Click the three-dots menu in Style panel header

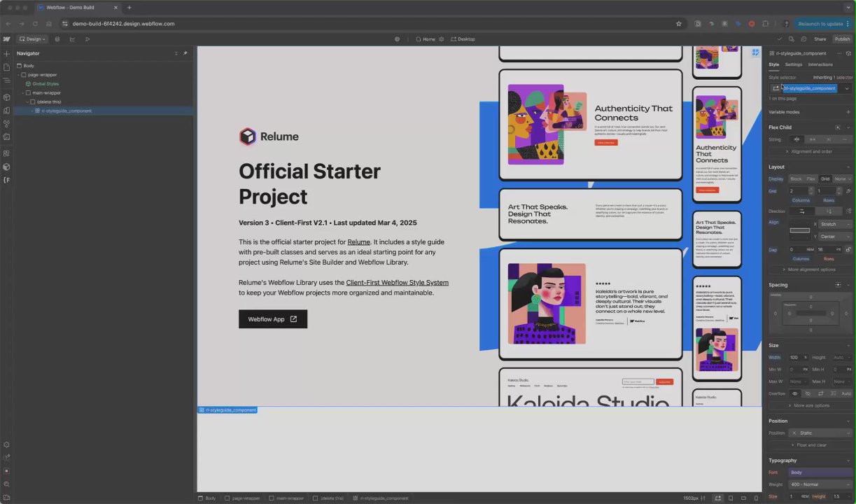click(x=839, y=53)
